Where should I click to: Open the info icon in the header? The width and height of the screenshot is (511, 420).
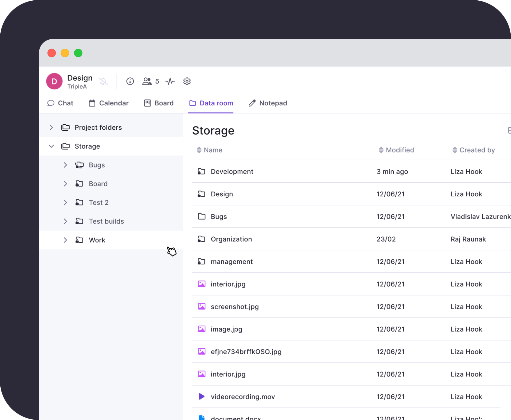[x=130, y=81]
